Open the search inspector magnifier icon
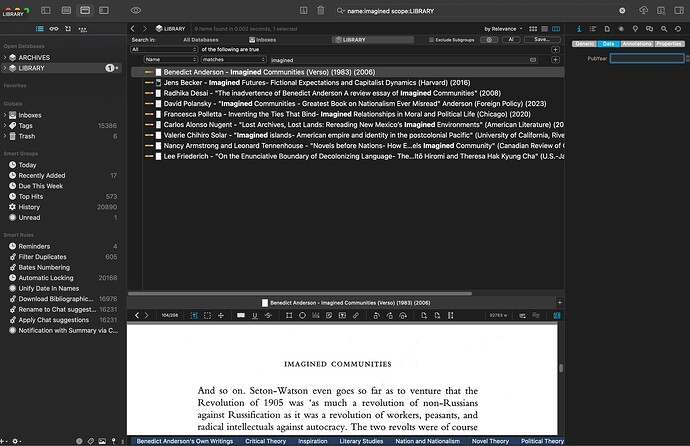 click(x=664, y=29)
